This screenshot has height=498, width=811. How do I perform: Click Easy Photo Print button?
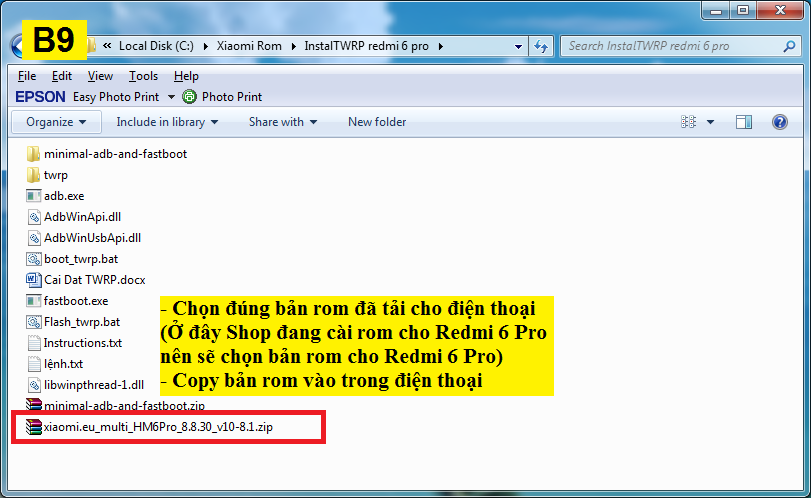(116, 97)
